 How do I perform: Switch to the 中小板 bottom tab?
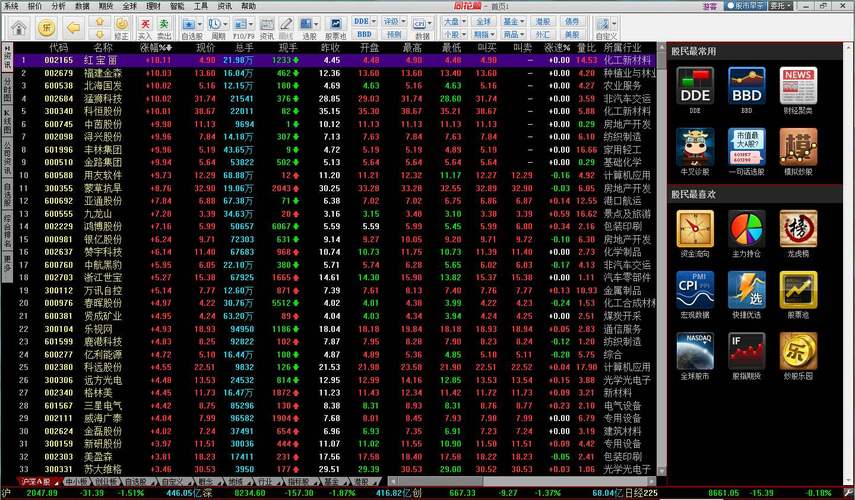[75, 482]
